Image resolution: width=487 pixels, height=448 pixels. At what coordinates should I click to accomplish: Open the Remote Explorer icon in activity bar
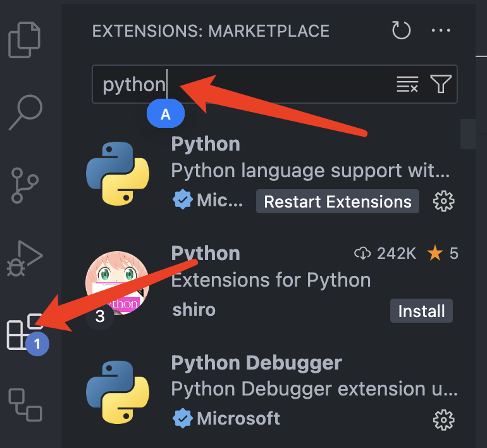(x=25, y=405)
